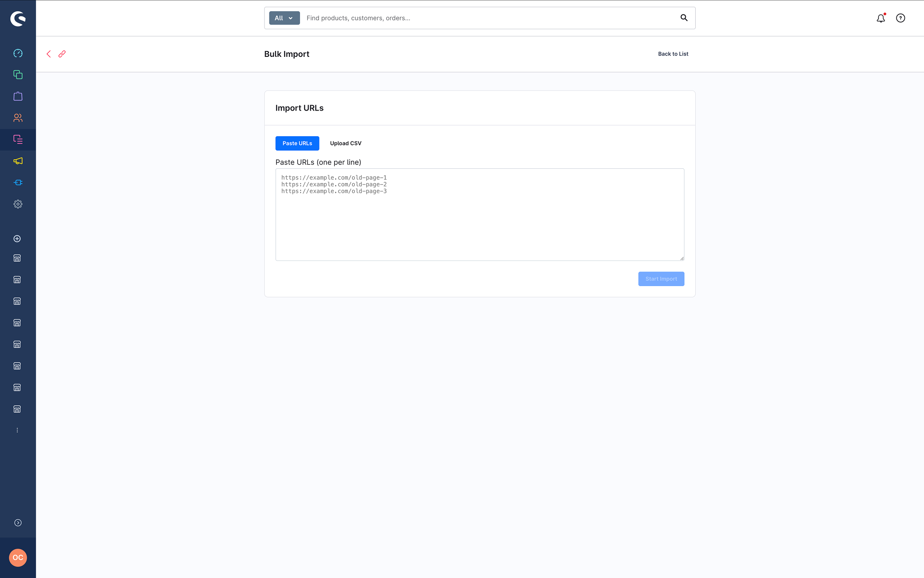Click inside the Paste URLs textarea
The height and width of the screenshot is (578, 924).
pyautogui.click(x=480, y=215)
